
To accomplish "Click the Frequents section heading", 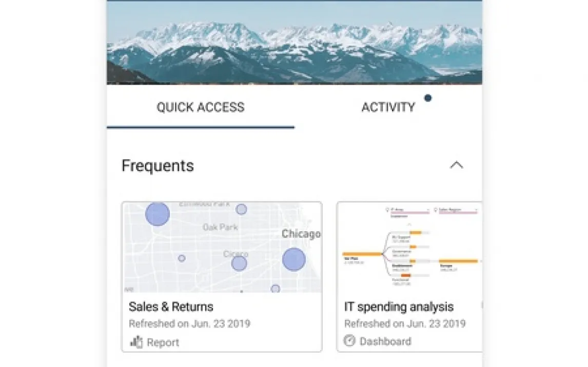I will 158,166.
